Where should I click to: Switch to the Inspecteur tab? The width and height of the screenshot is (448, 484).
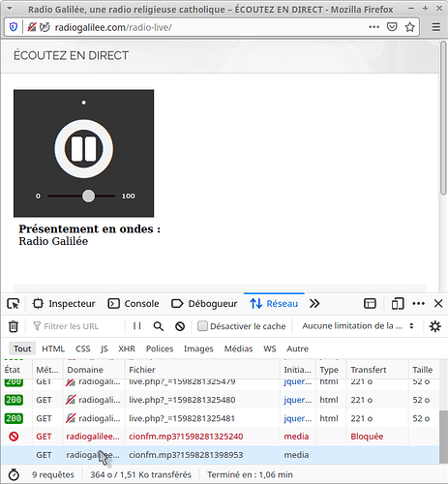tap(64, 304)
